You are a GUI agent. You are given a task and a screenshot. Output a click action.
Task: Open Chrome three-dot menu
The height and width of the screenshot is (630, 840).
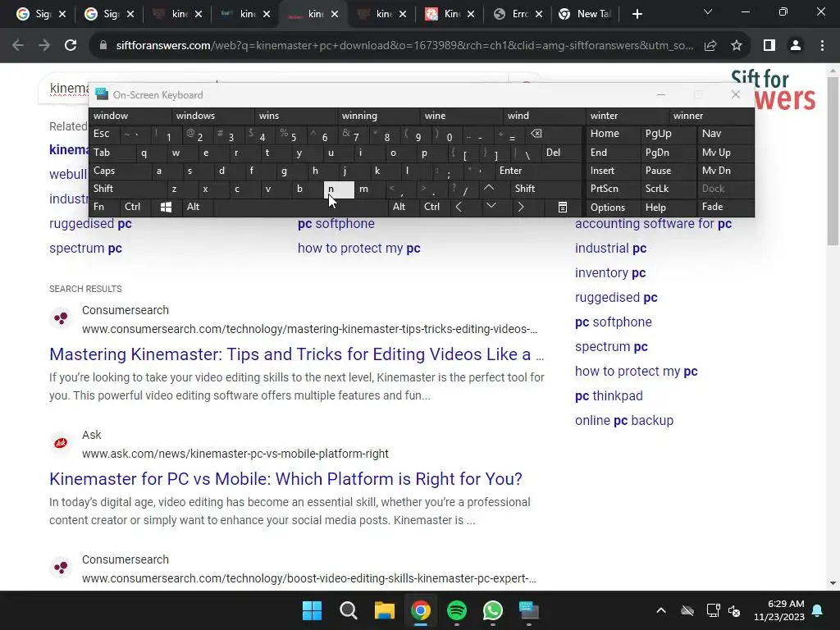(x=822, y=46)
